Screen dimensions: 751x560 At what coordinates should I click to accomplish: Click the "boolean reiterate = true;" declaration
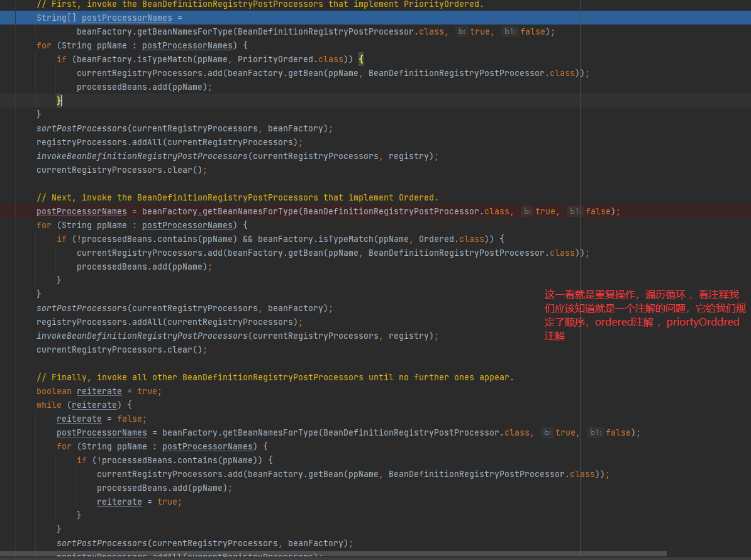99,392
